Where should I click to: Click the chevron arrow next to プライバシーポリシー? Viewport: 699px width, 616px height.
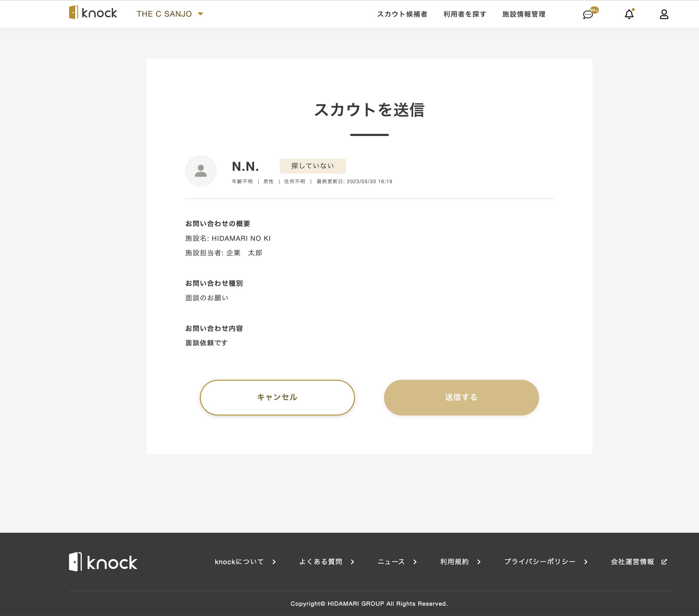(x=586, y=561)
